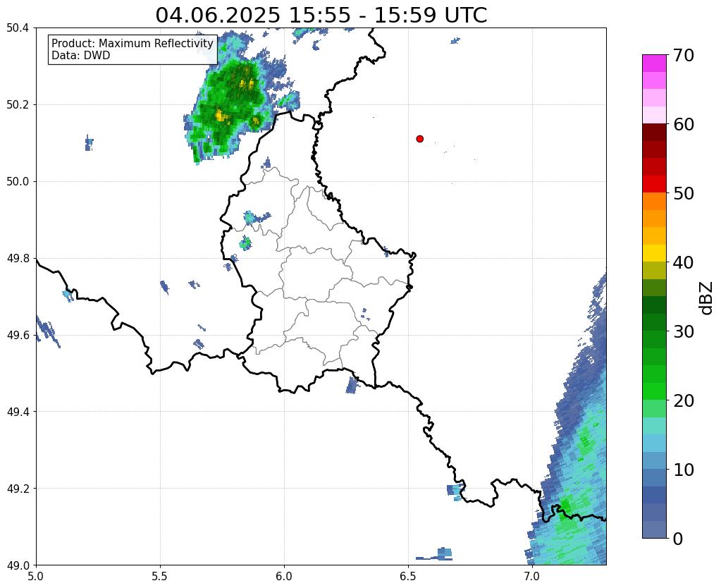
Task: Click the latitude tick label 49.6
Action: tap(18, 335)
